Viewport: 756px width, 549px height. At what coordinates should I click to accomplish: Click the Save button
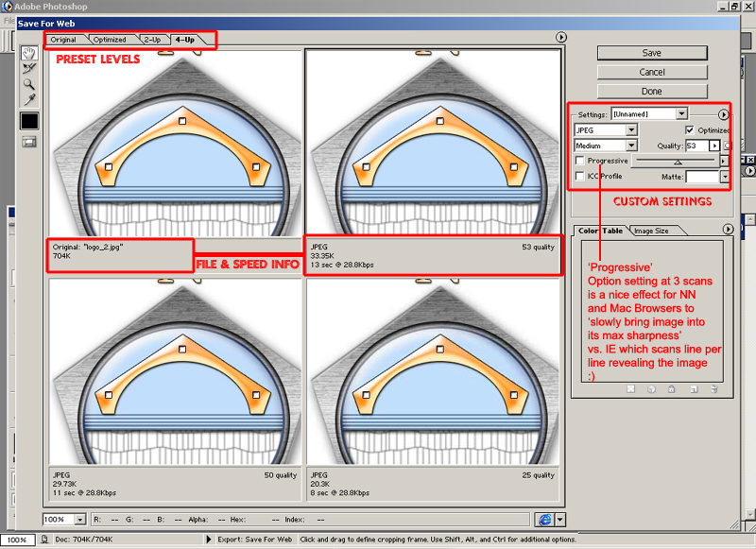[651, 53]
